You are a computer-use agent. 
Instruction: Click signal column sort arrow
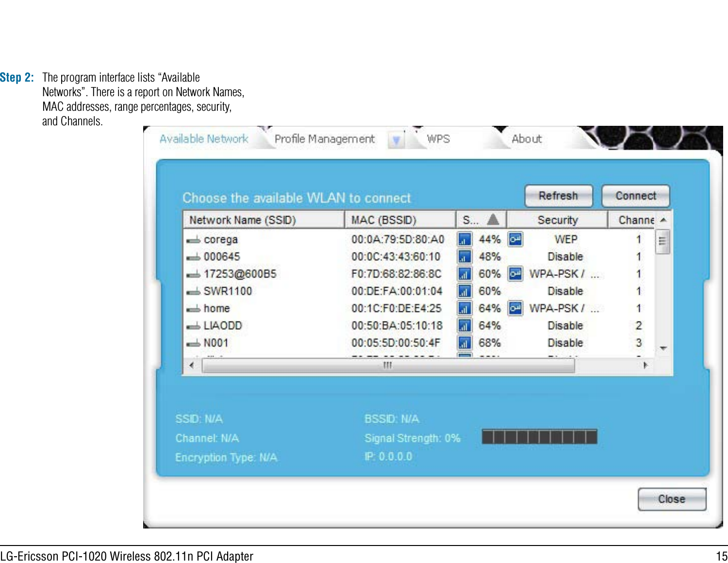point(493,220)
